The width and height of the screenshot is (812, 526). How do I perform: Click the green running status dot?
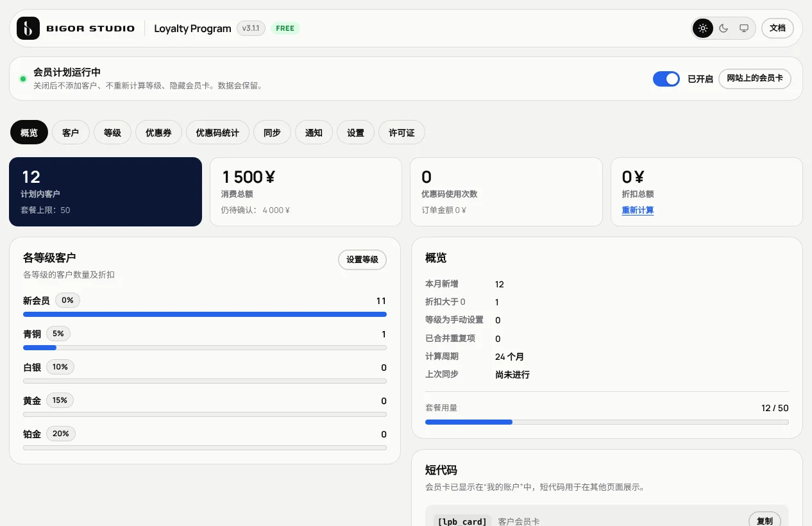point(23,79)
